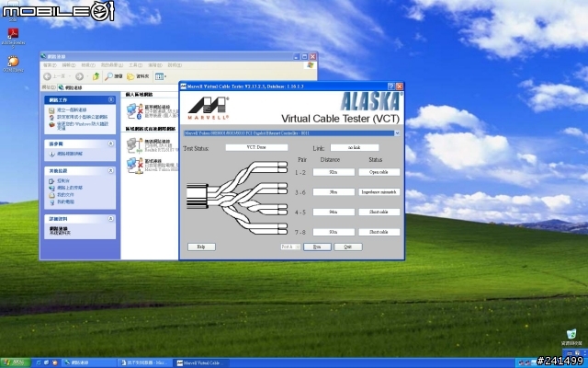Collapse the Other Places sidebar panel
588x368 pixels.
(111, 171)
